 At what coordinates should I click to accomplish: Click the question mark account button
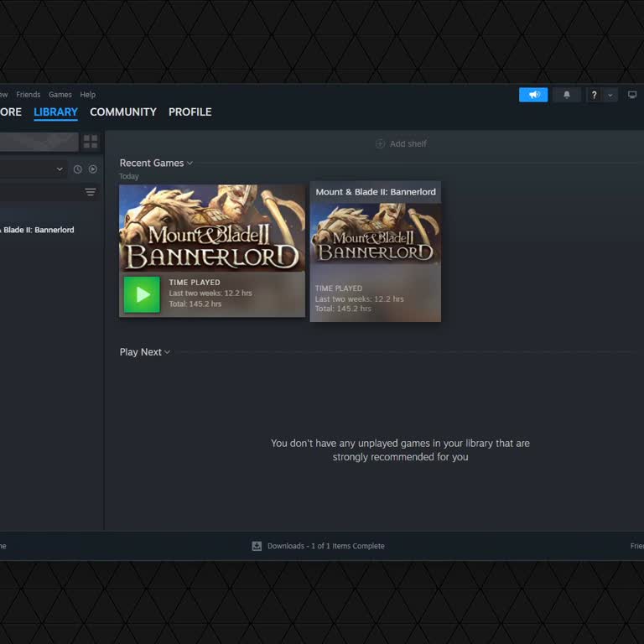[594, 95]
